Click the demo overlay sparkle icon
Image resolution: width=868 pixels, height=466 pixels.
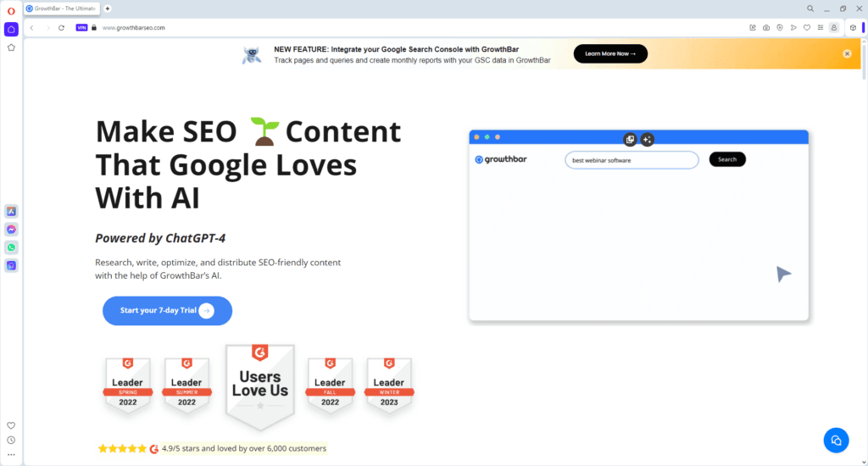pos(647,140)
